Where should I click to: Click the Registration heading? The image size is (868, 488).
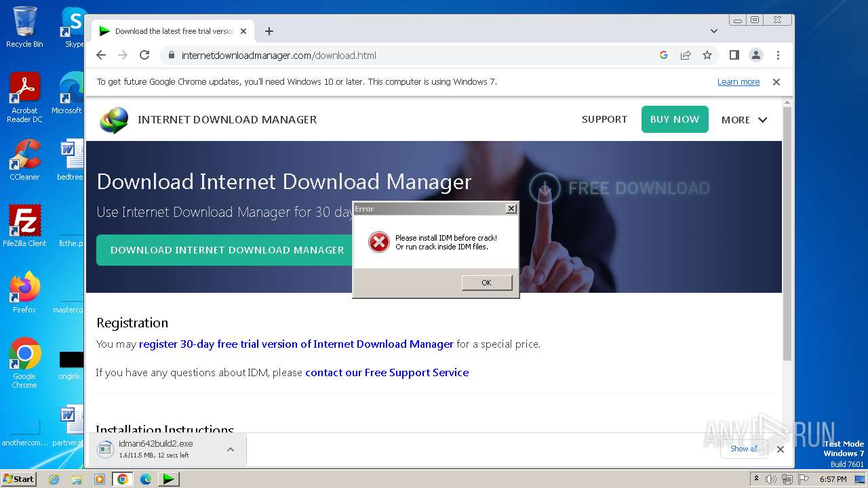point(132,323)
